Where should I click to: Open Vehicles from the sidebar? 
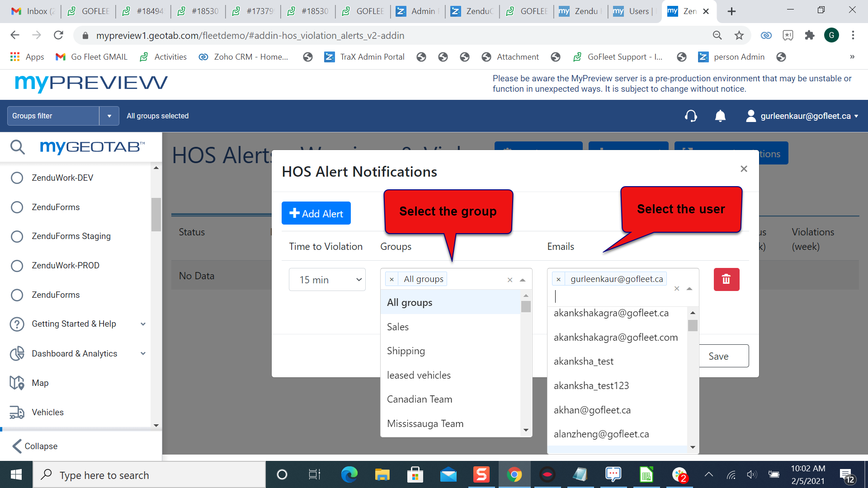tap(47, 412)
